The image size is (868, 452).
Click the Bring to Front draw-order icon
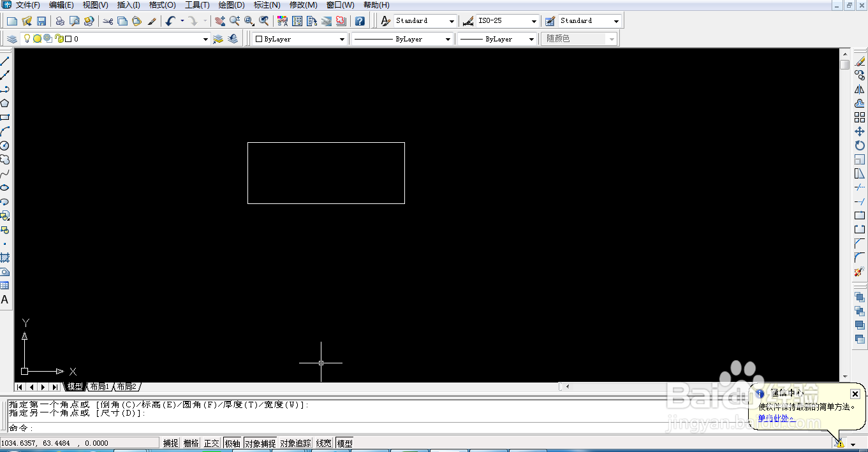coord(859,297)
